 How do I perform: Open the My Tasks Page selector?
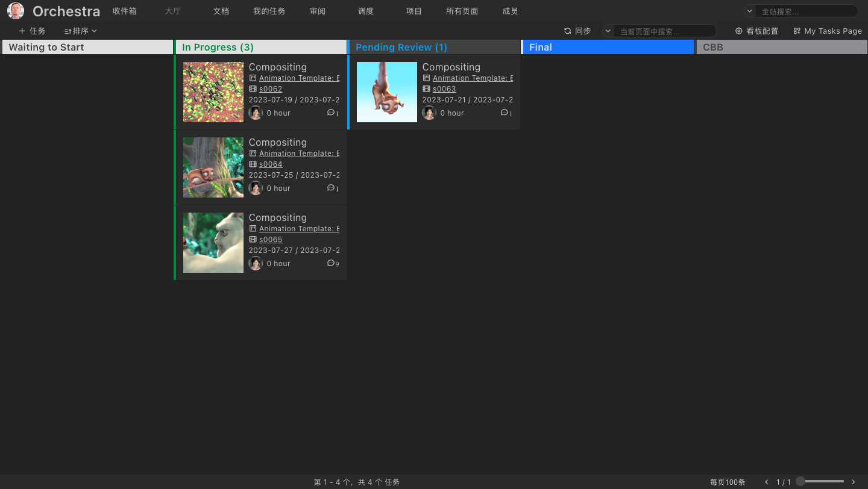828,31
